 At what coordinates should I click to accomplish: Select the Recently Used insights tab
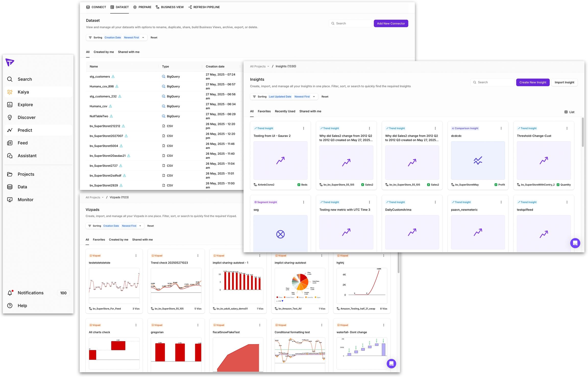[x=285, y=111]
